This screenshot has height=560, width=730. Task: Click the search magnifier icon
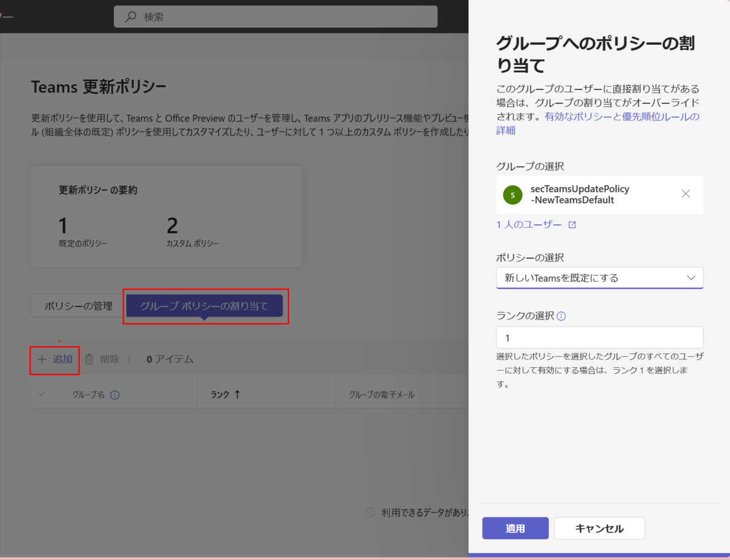(130, 17)
